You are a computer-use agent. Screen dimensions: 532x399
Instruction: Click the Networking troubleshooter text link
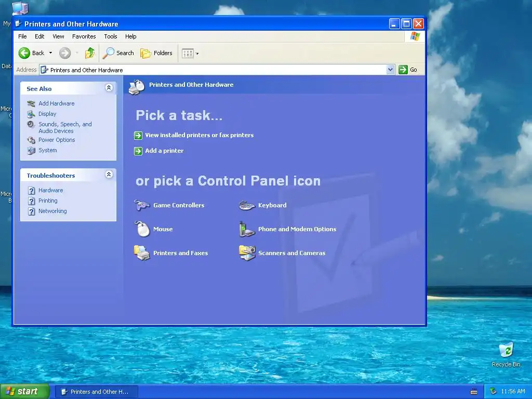coord(52,211)
